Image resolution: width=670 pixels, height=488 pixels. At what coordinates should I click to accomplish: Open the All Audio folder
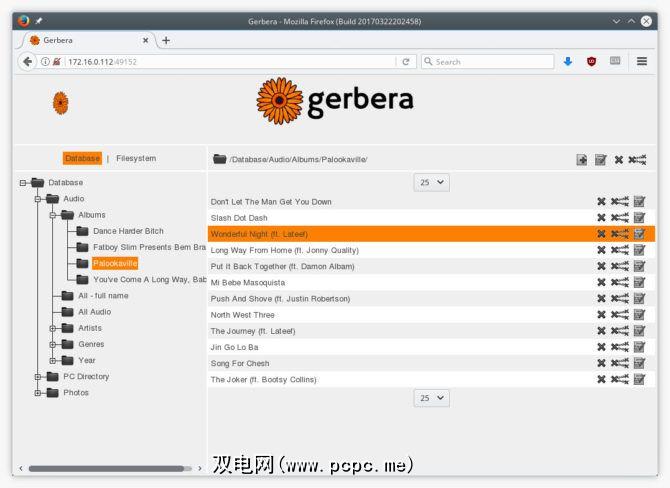click(x=94, y=312)
